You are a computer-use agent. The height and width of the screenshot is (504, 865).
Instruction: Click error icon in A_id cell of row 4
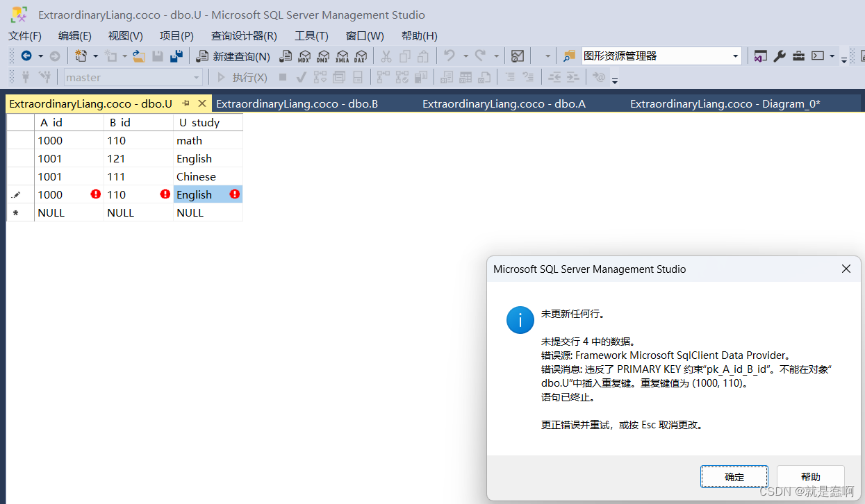point(96,194)
